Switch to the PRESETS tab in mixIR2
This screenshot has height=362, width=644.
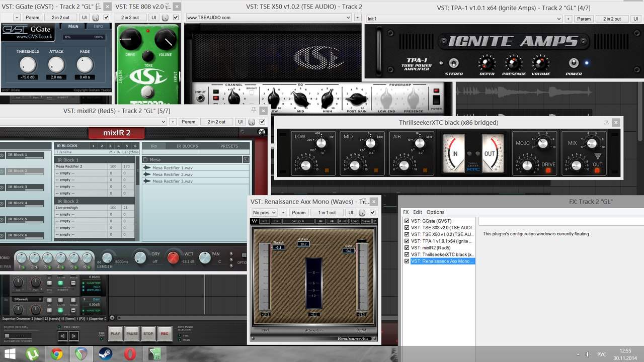[229, 146]
